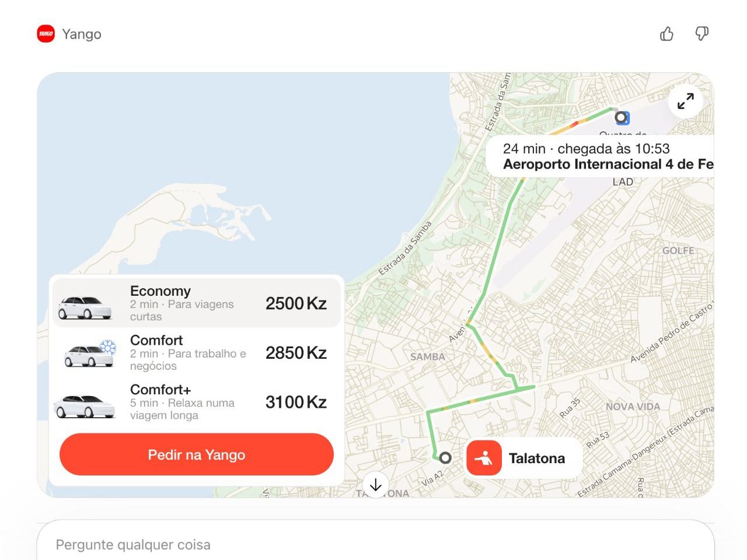Viewport: 747px width, 560px height.
Task: Click the pickup origin circle marker
Action: pyautogui.click(x=445, y=458)
